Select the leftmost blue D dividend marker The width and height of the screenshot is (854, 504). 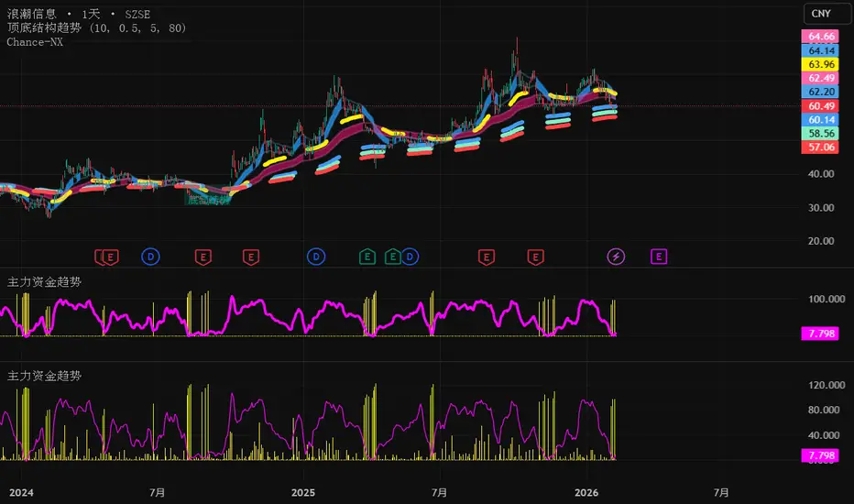coord(150,256)
